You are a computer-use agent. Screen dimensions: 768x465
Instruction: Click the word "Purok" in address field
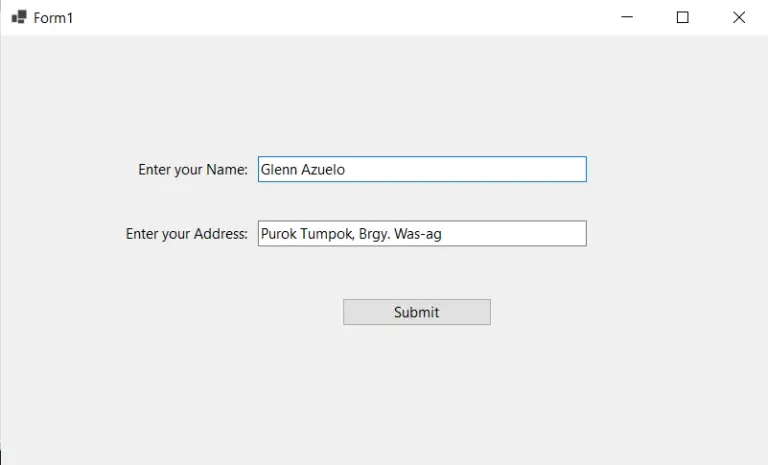[279, 234]
